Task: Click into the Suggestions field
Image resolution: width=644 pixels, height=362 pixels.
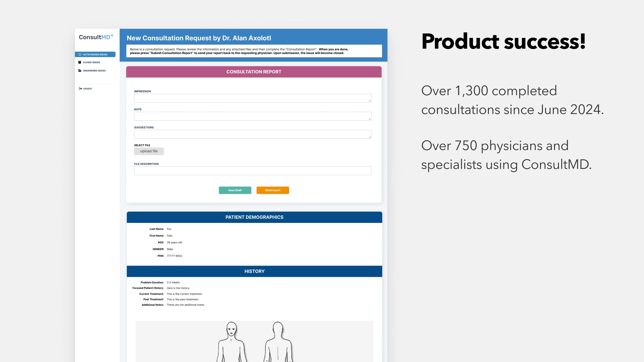Action: (x=252, y=134)
